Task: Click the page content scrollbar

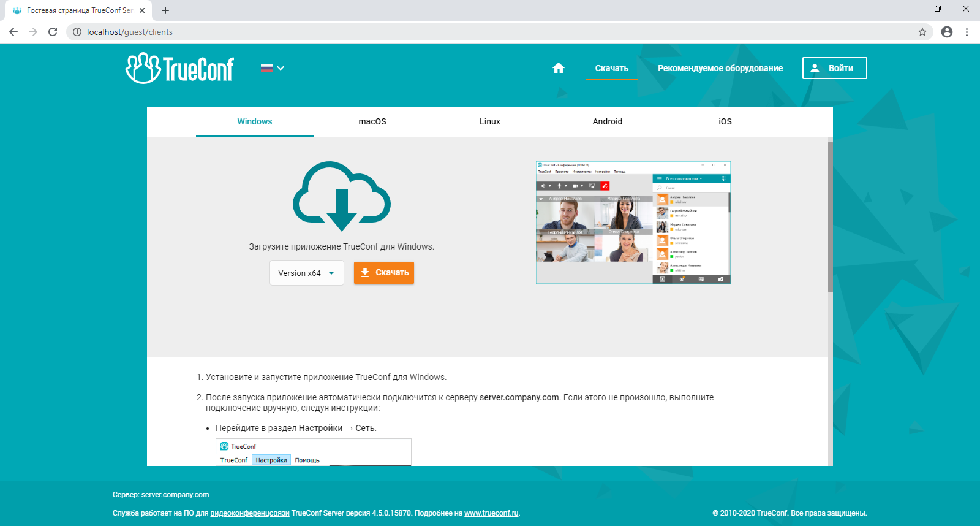Action: [831, 216]
